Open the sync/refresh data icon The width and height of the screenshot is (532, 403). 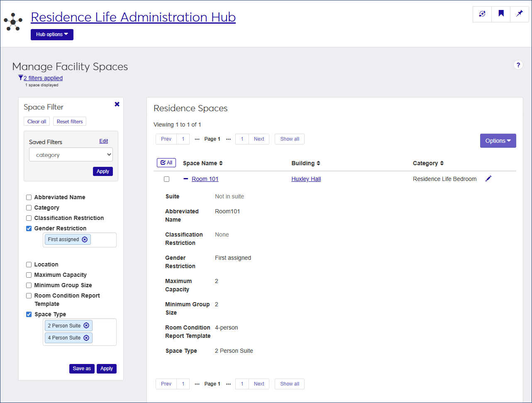[x=482, y=14]
